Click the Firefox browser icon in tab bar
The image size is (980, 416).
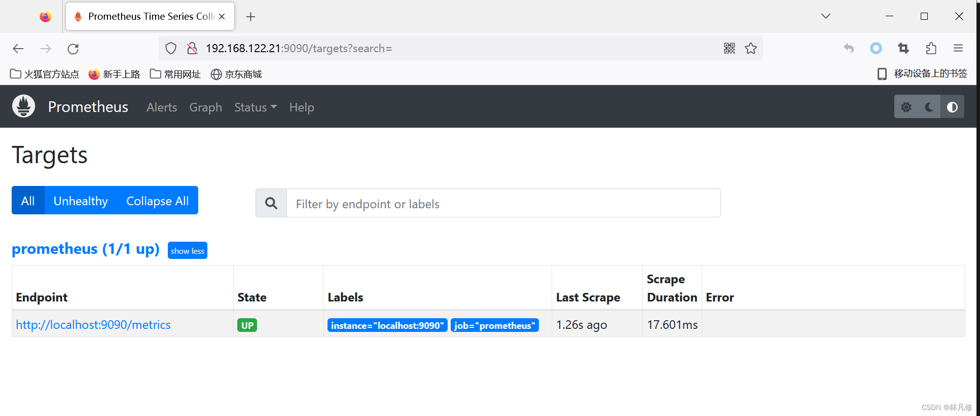pos(46,17)
